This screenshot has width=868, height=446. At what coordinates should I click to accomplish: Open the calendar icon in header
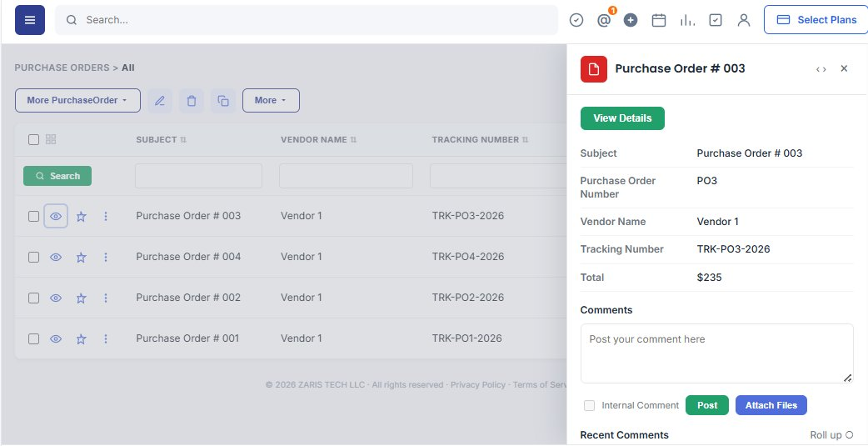[x=659, y=21]
